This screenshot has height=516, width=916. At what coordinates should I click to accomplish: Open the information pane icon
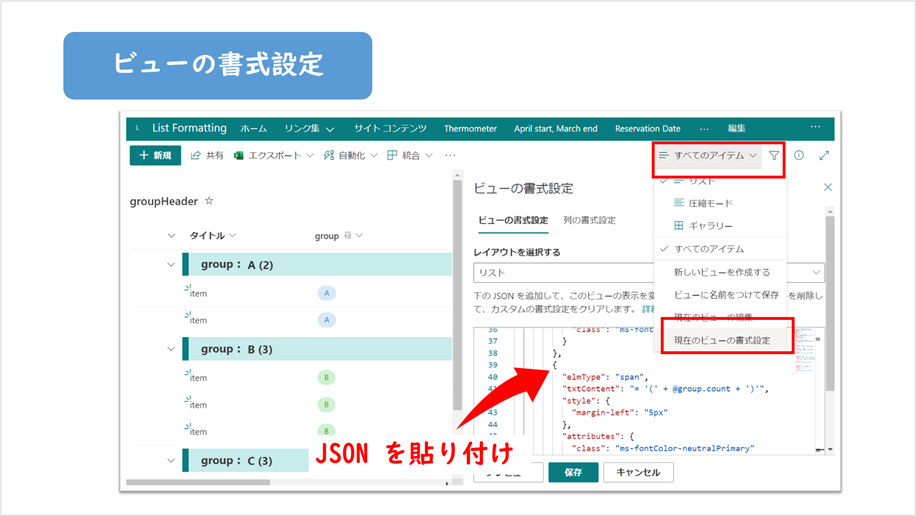tap(799, 155)
